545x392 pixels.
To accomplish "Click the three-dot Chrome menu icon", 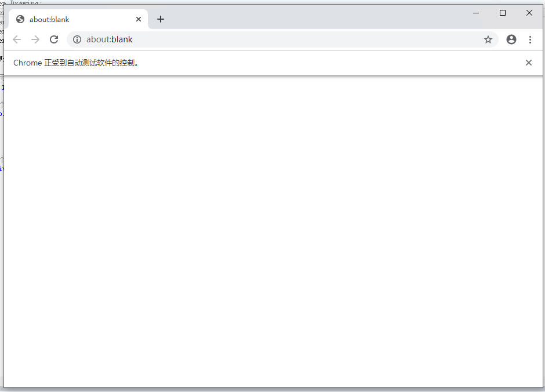I will click(x=531, y=39).
